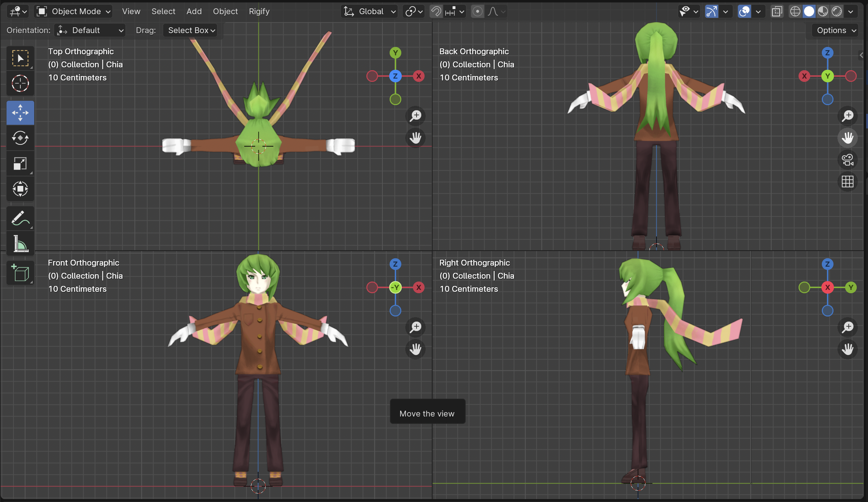The width and height of the screenshot is (868, 502).
Task: Open Object Mode dropdown
Action: coord(73,11)
